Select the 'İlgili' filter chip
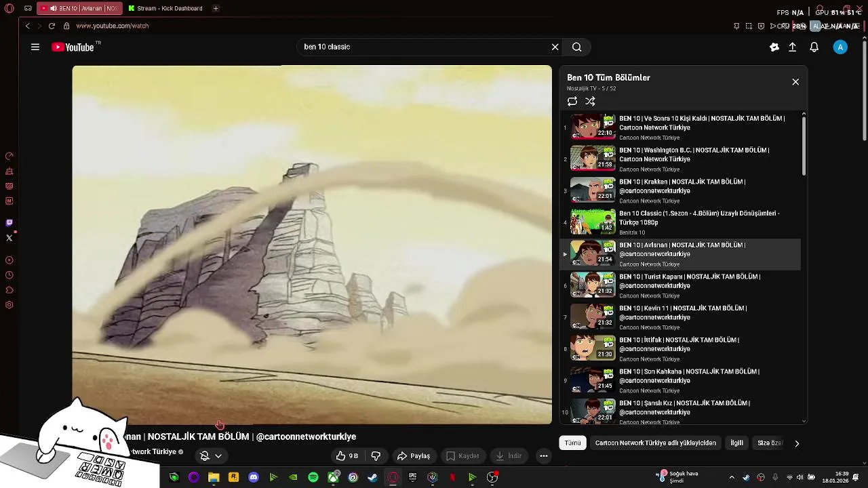The image size is (868, 488). [736, 443]
